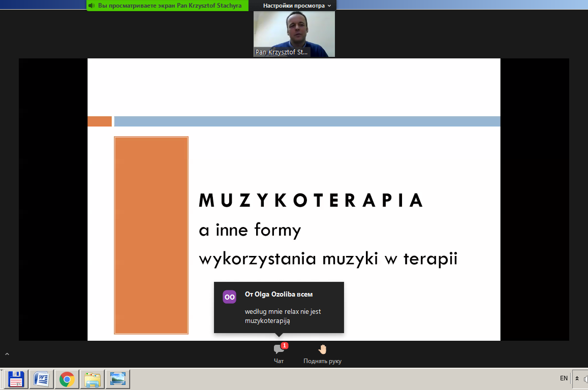Click the large orange rectangle on slide

(151, 235)
